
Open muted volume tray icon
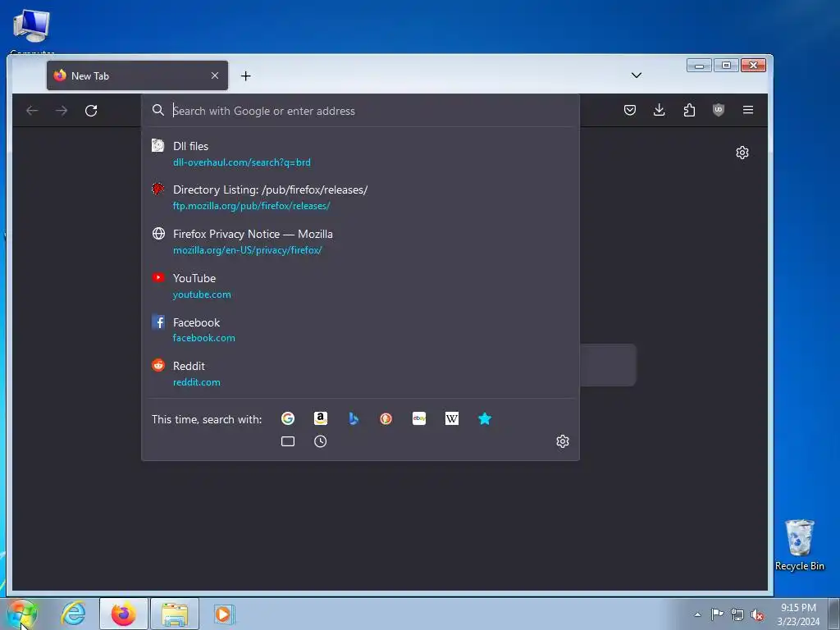[x=757, y=614]
